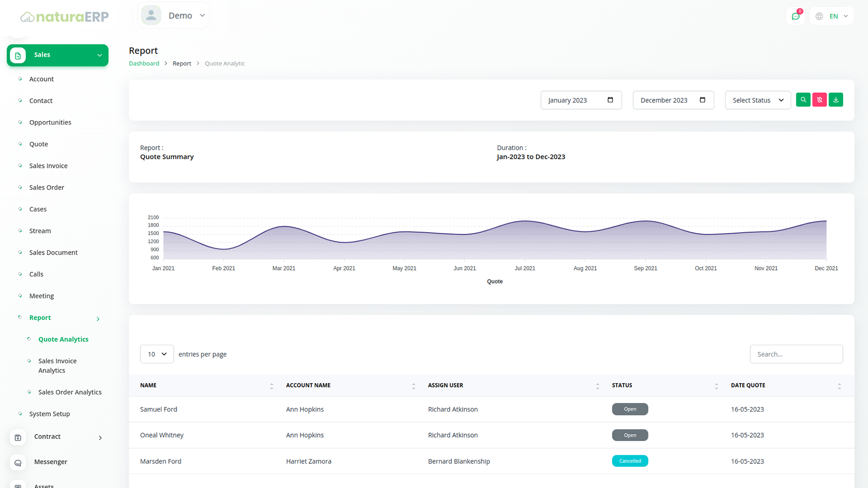Click the Cancelled status badge for Marsden Ford
The height and width of the screenshot is (488, 868).
[630, 461]
